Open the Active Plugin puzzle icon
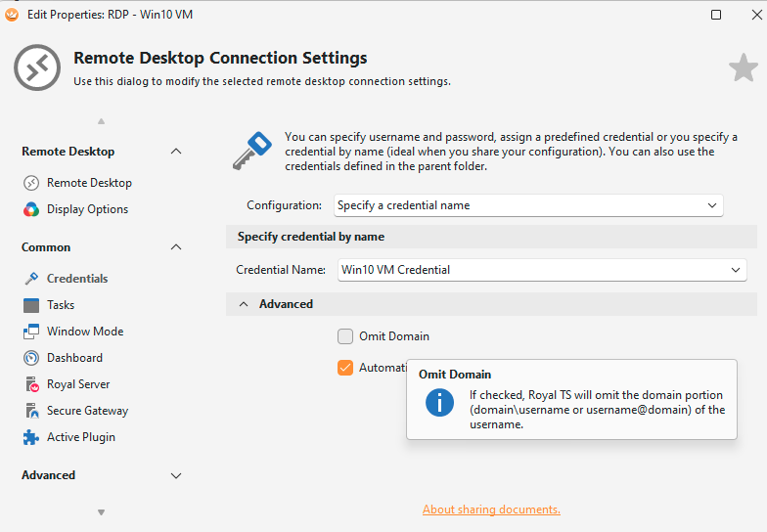The width and height of the screenshot is (767, 532). point(30,437)
